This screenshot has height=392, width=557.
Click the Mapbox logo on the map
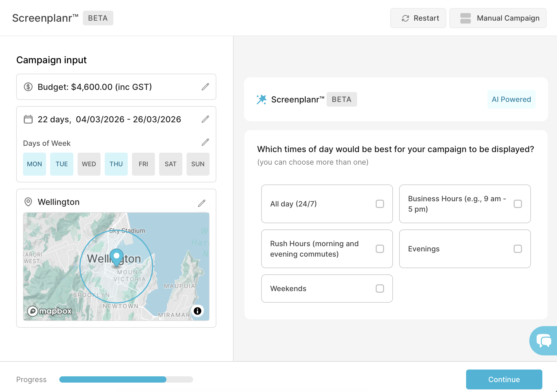point(50,311)
